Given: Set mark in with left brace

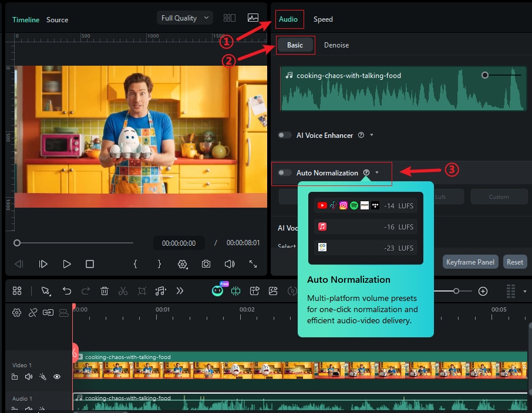Looking at the screenshot, I should tap(136, 264).
